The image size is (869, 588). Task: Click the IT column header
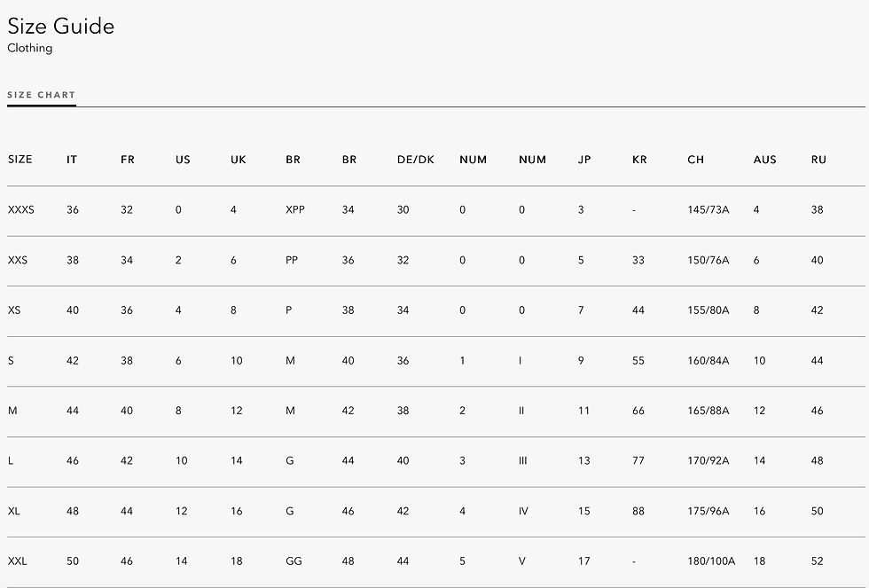(72, 160)
